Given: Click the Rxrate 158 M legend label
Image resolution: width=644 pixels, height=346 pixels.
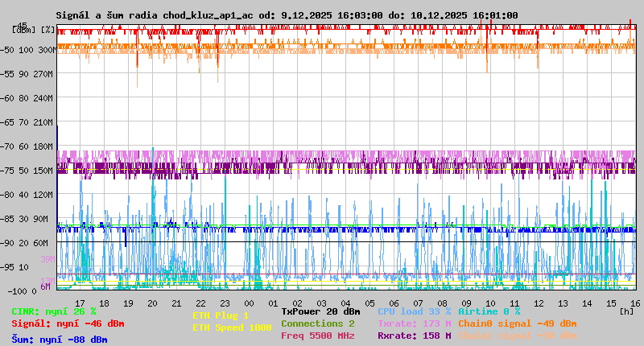Looking at the screenshot, I should [414, 336].
